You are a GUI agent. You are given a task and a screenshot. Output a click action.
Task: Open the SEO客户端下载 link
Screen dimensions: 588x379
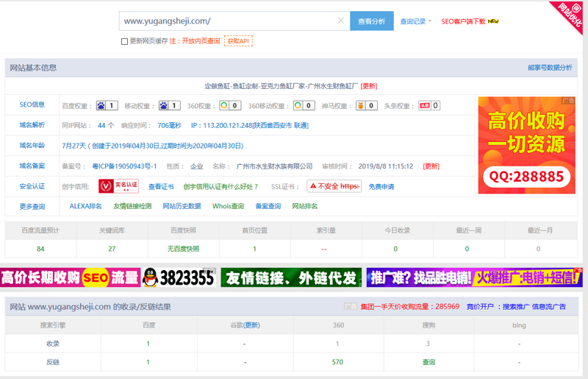click(463, 21)
